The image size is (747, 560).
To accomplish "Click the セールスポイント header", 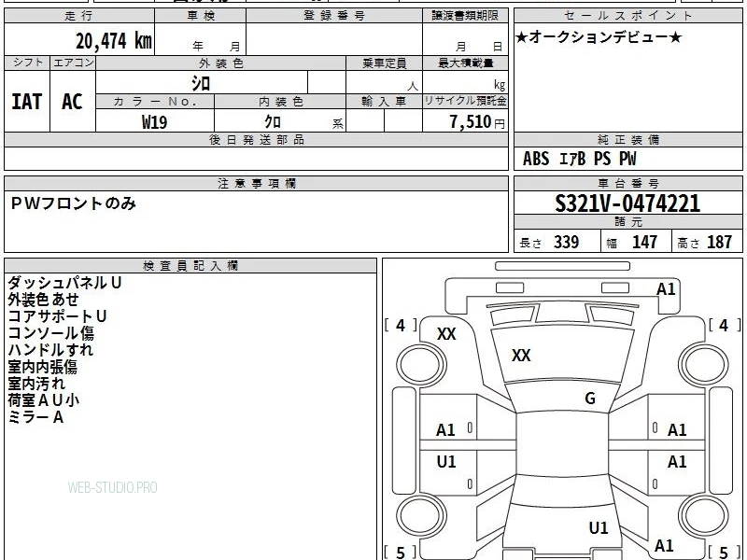I will pyautogui.click(x=627, y=15).
